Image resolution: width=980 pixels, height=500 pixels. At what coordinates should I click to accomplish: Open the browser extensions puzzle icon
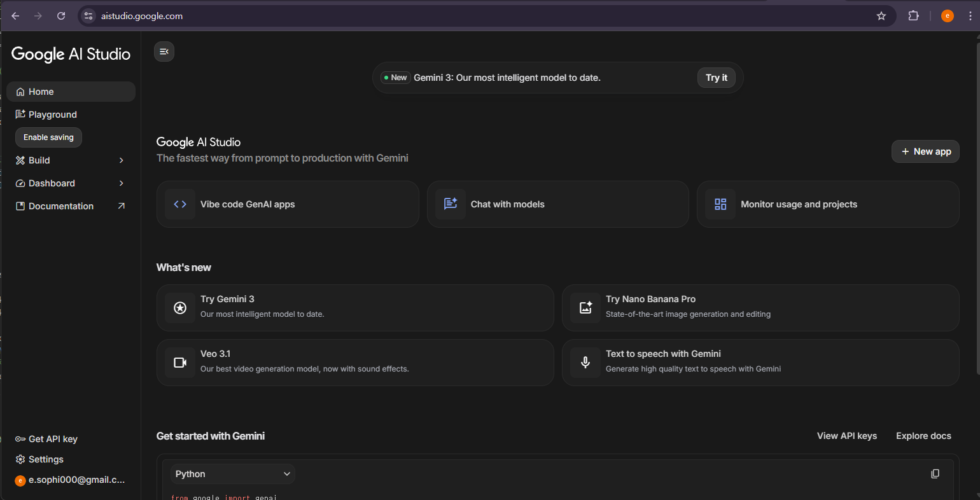point(913,16)
